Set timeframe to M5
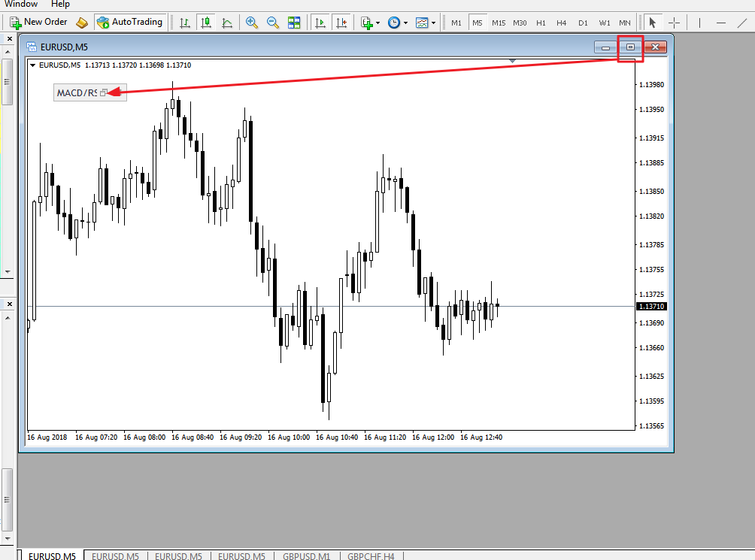 [x=478, y=23]
